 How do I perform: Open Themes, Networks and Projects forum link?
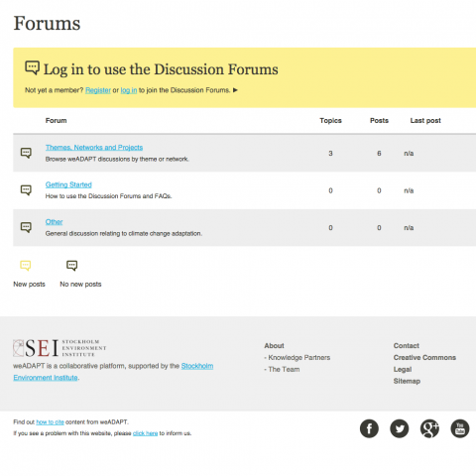pyautogui.click(x=94, y=148)
